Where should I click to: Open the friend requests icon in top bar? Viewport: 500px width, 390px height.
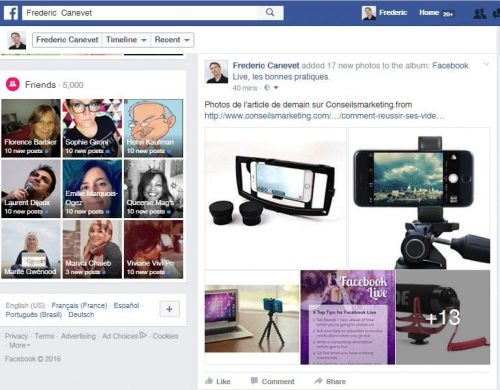(x=480, y=13)
